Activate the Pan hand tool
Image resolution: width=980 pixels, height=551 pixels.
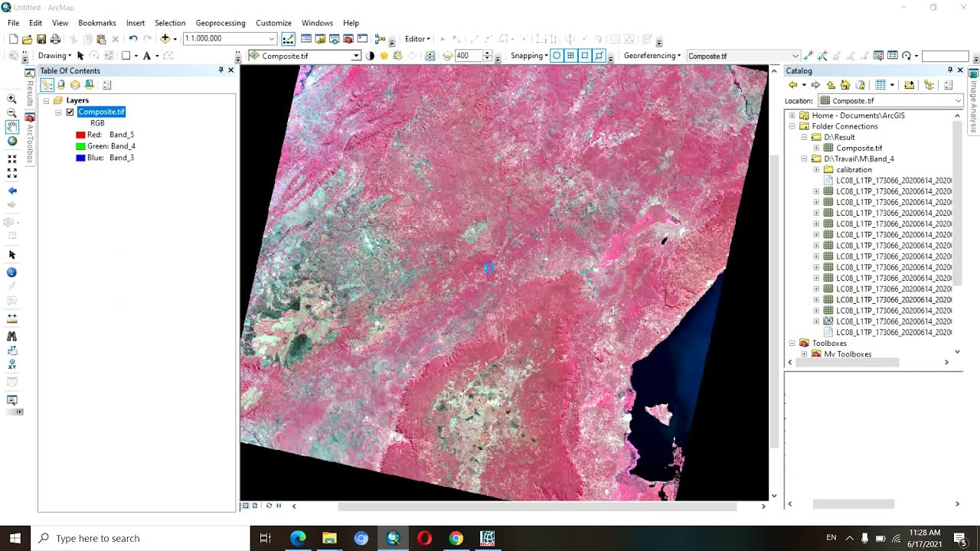click(x=11, y=127)
